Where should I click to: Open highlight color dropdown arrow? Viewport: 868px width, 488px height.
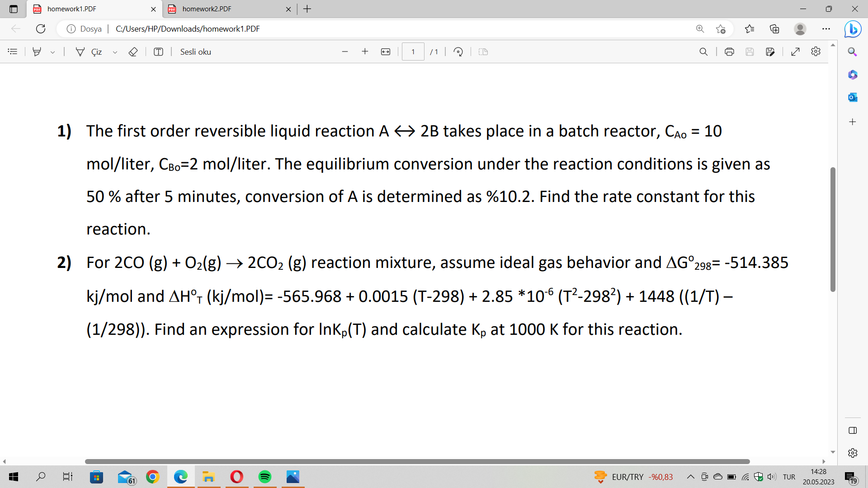point(53,52)
